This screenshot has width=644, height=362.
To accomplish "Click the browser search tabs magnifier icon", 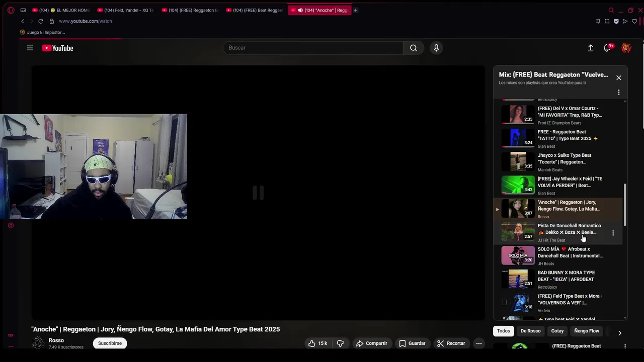I will tap(611, 10).
